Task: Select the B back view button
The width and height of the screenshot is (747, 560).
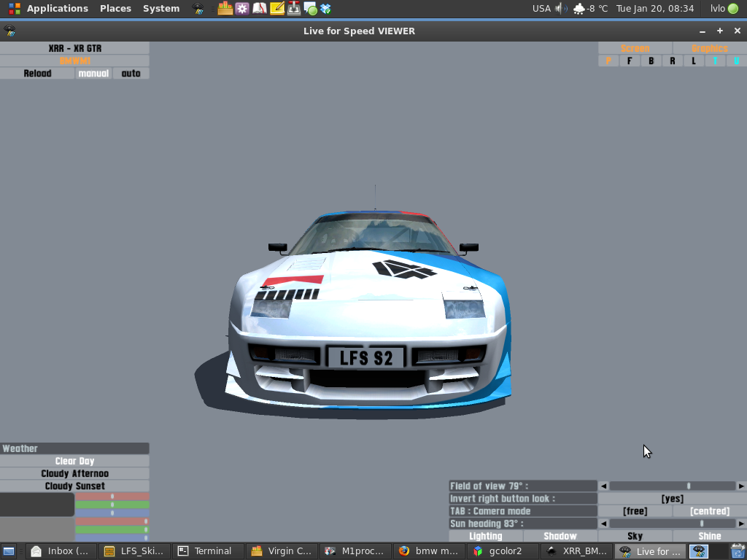Action: point(651,61)
